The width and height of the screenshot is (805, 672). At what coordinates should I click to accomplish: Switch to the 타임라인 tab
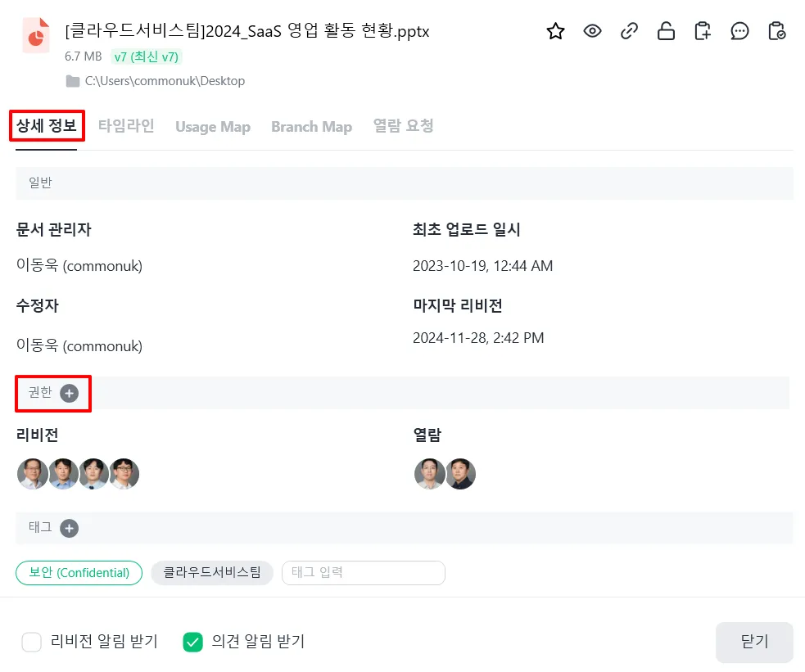click(x=126, y=126)
